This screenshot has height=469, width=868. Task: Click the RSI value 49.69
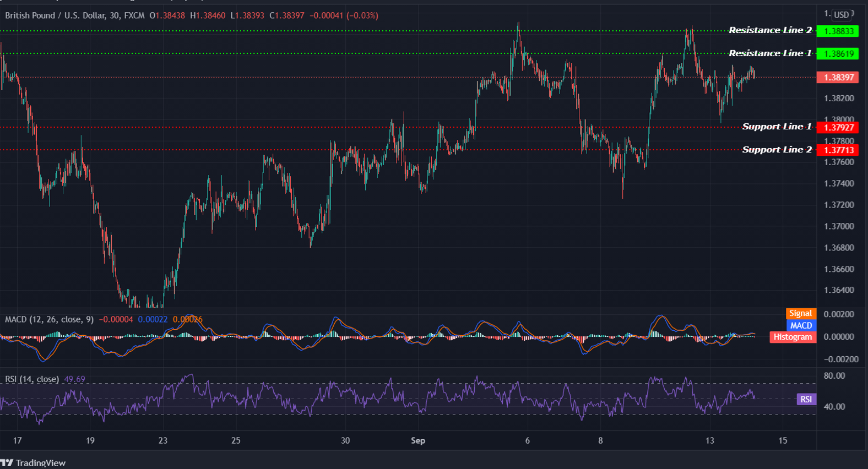tap(74, 379)
